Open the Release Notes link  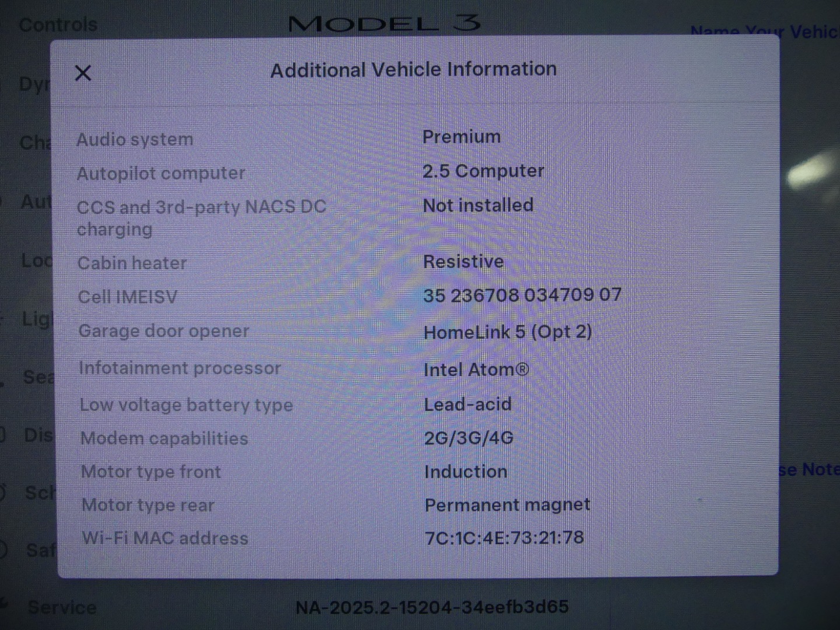(809, 470)
